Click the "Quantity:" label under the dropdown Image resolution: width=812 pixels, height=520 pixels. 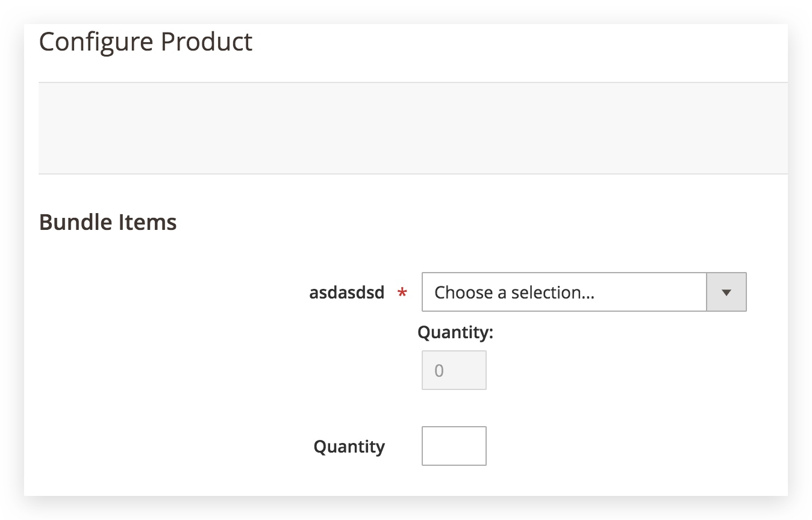455,332
